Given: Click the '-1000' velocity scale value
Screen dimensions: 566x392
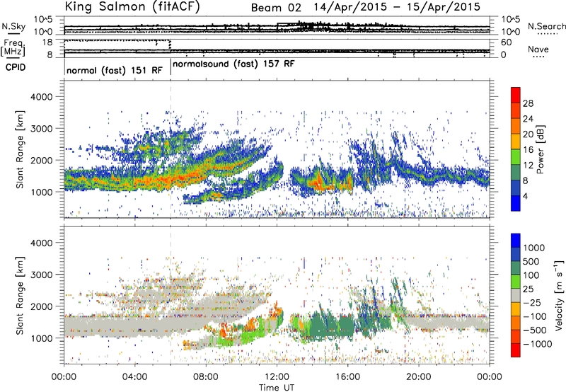Looking at the screenshot, I should point(538,344).
